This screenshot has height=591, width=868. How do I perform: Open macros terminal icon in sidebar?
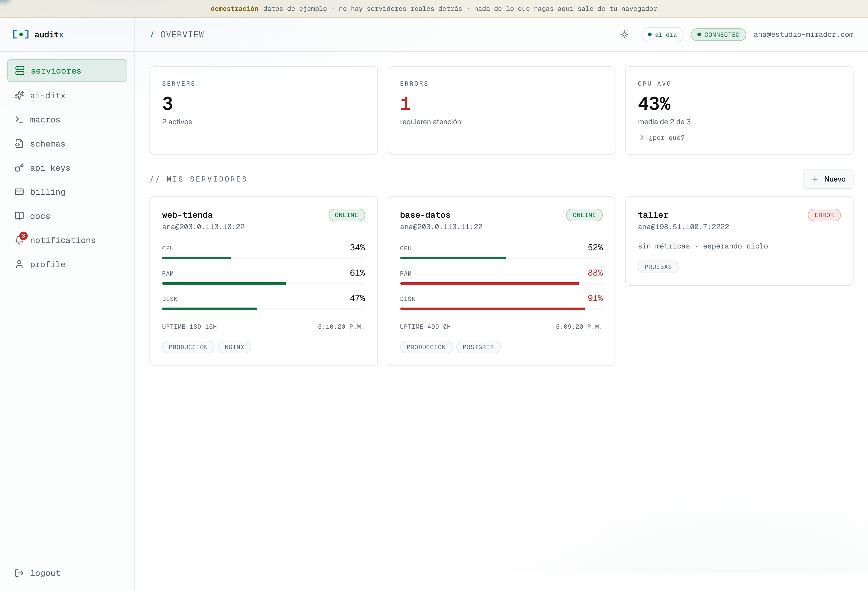pyautogui.click(x=19, y=119)
